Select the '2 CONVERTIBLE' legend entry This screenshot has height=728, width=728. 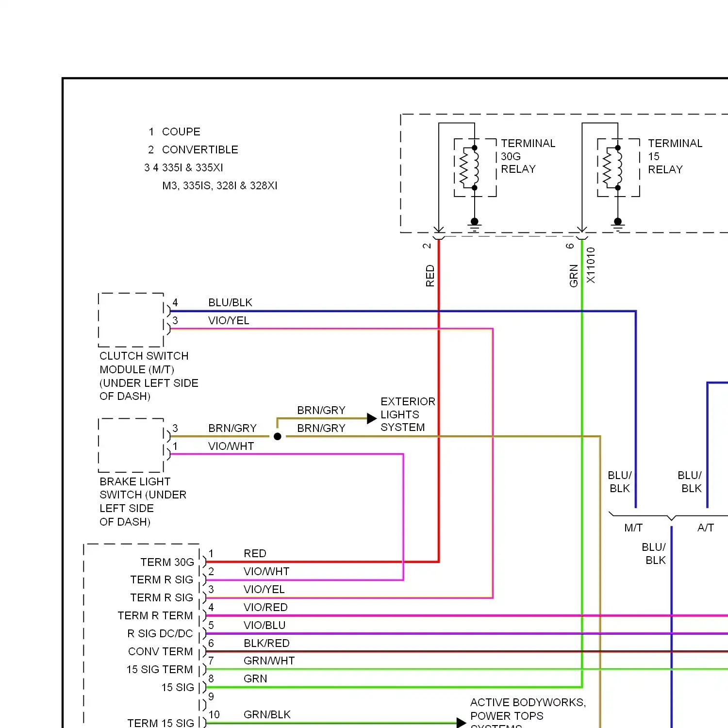point(193,149)
